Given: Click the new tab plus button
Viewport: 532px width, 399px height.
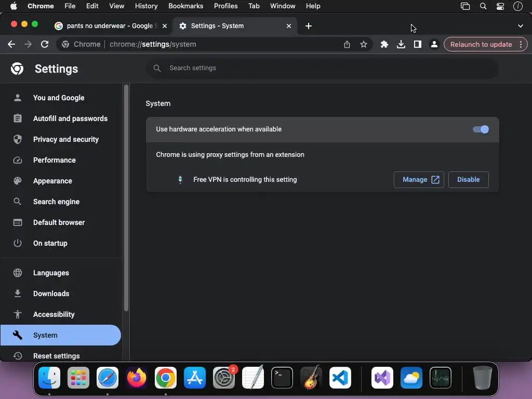Looking at the screenshot, I should point(309,26).
